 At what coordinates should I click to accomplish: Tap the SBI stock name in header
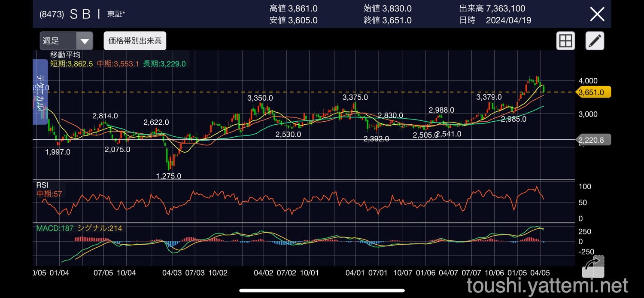pos(85,14)
